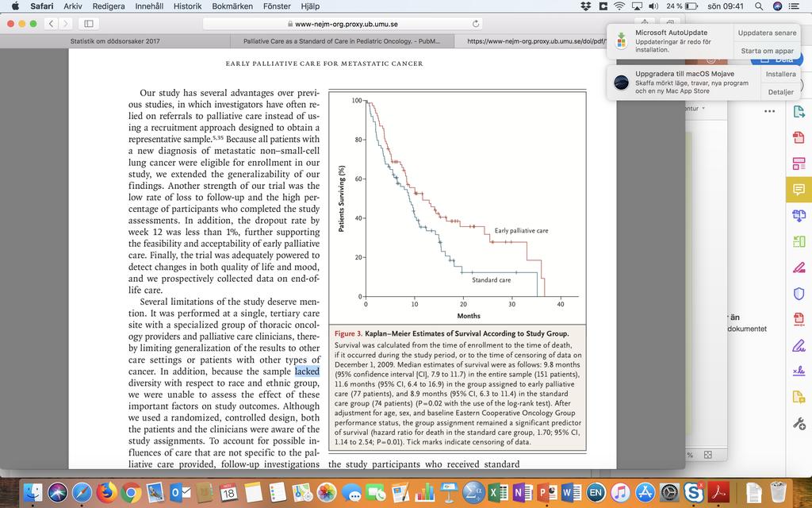Open the Fönster menu
The image size is (812, 508).
[277, 6]
